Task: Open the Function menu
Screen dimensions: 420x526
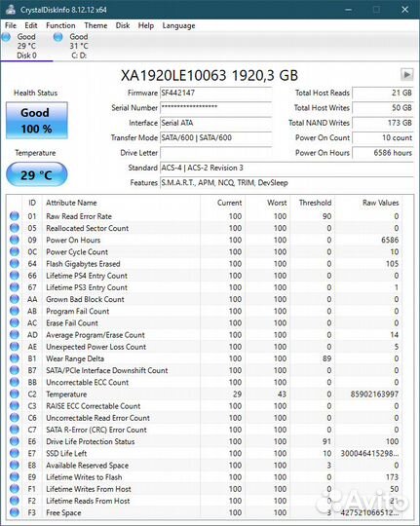Action: click(x=60, y=25)
